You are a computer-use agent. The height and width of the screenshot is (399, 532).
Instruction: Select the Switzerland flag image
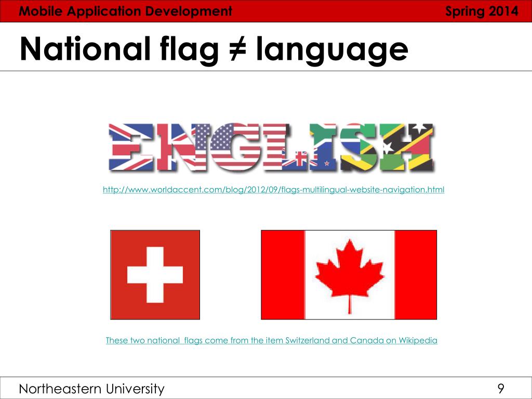pos(155,275)
